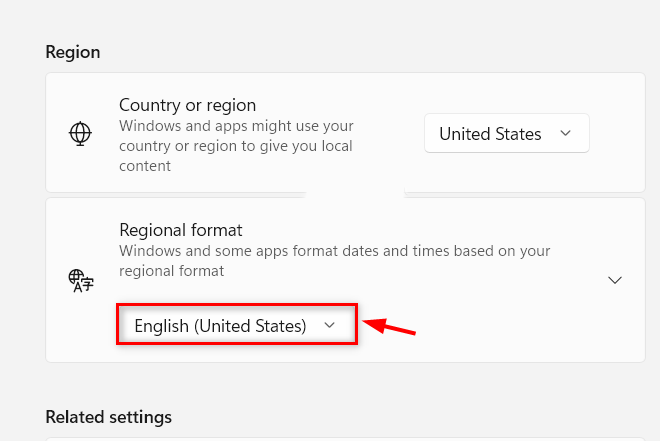The image size is (660, 441).
Task: Click the Region section heading
Action: coord(73,52)
